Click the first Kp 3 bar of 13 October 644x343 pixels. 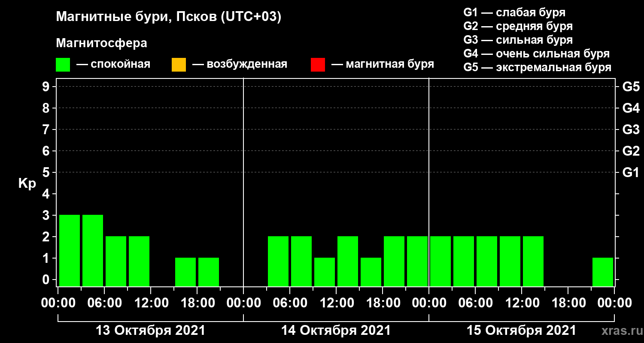pyautogui.click(x=70, y=250)
